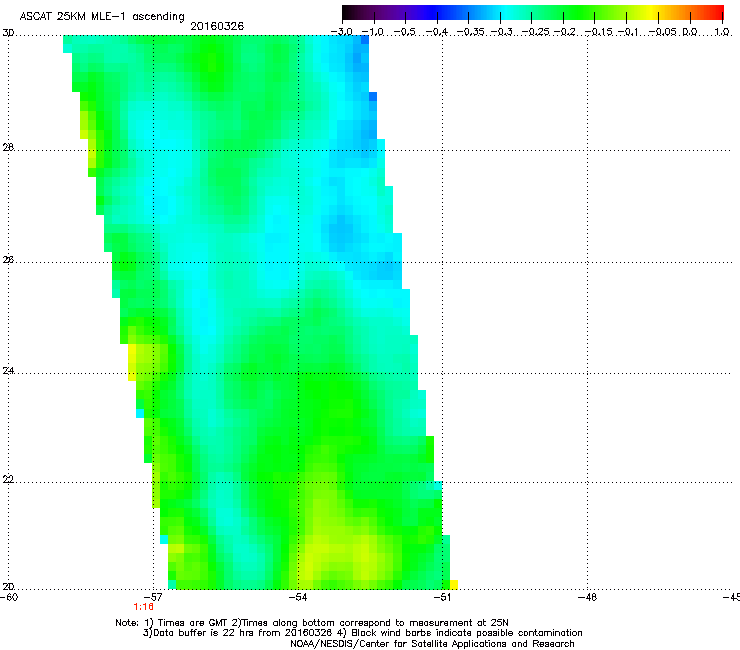Select the 'Data buffer is 22 hrs' note line
Image resolution: width=740 pixels, height=650 pixels.
(362, 633)
